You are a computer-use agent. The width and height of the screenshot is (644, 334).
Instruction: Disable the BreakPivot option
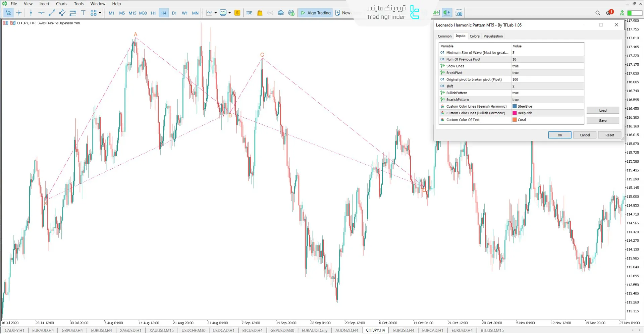[547, 72]
